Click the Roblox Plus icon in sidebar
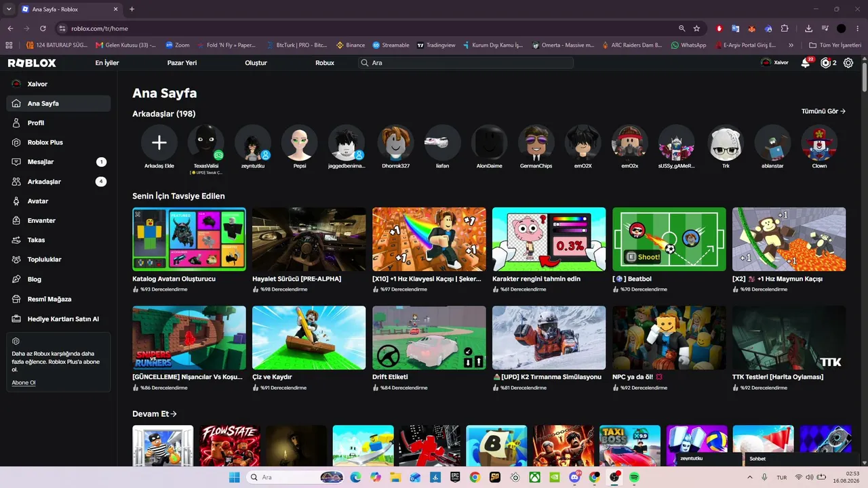868x488 pixels. [16, 142]
